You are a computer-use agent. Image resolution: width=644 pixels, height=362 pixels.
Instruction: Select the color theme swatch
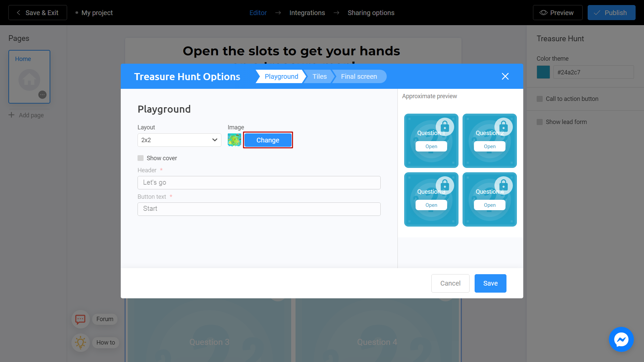click(543, 72)
